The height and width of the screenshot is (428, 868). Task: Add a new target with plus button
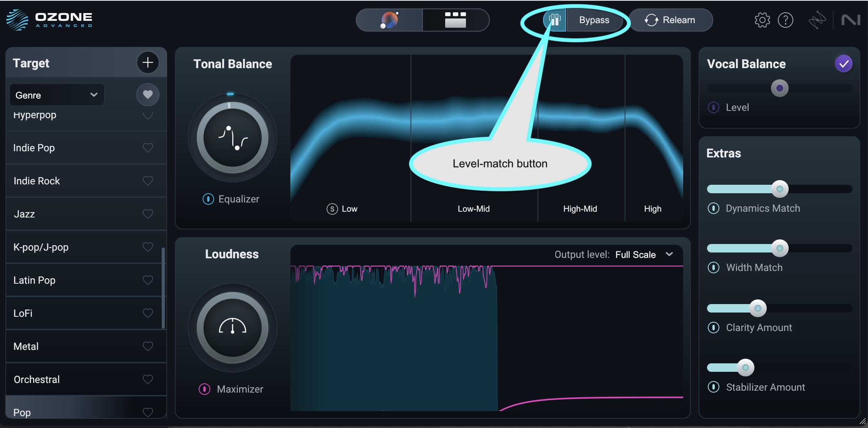148,62
